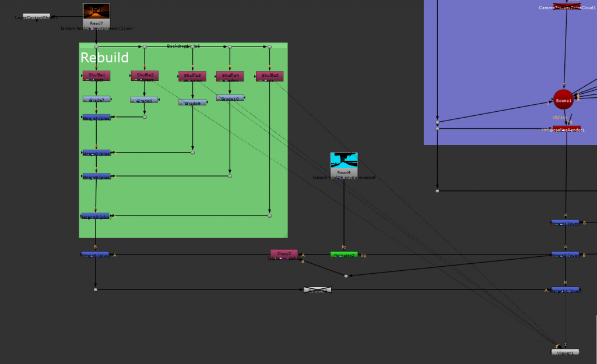
Task: Click the Rebuild backdrop title
Action: pos(104,58)
